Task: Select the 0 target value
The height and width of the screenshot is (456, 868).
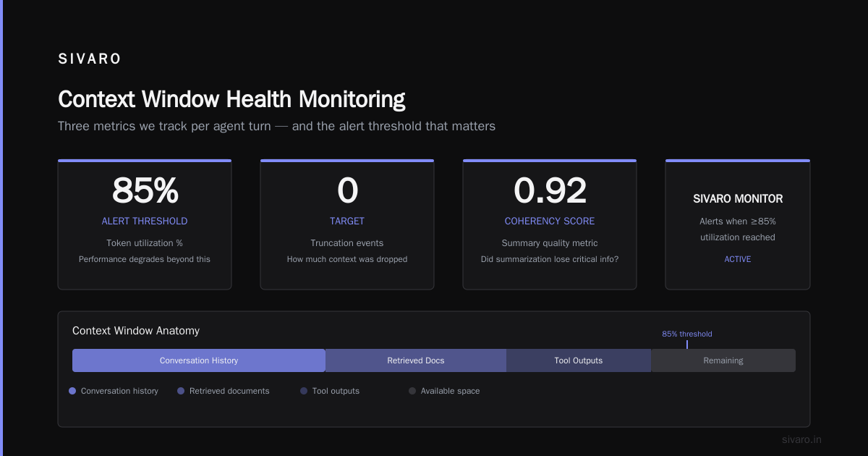Action: [347, 190]
